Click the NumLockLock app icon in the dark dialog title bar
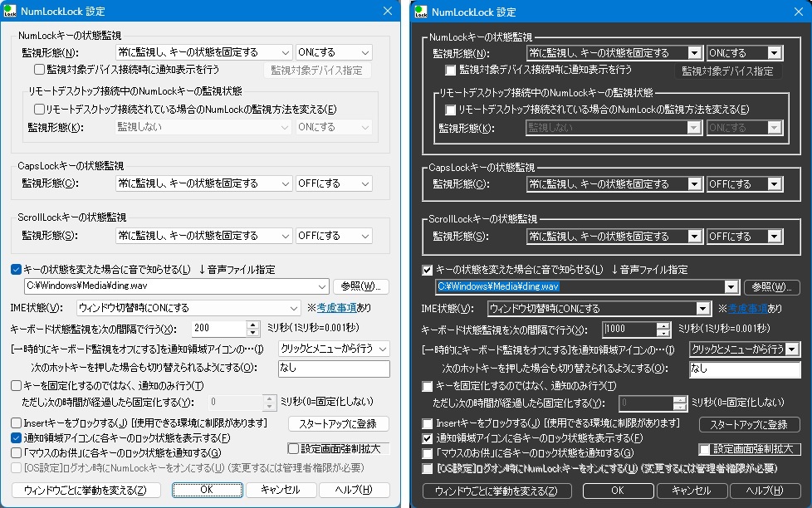Screen dimensions: 812x508 click(420, 12)
